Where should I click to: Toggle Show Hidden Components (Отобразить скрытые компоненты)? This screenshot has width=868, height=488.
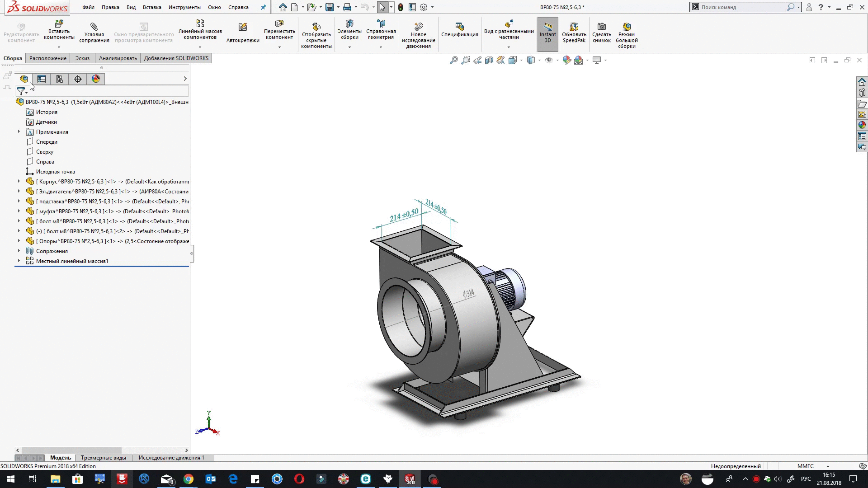[x=316, y=27]
